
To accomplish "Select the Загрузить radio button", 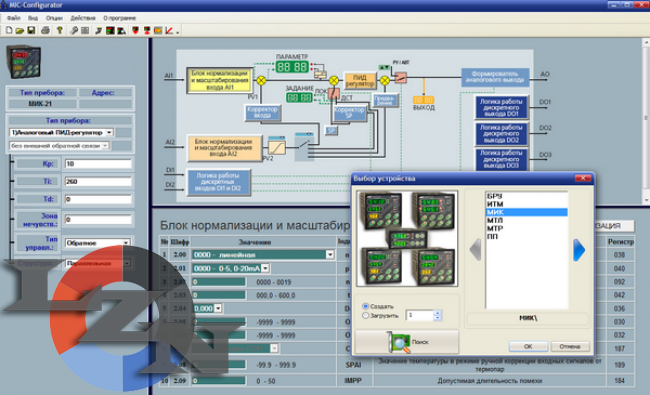I will click(365, 315).
